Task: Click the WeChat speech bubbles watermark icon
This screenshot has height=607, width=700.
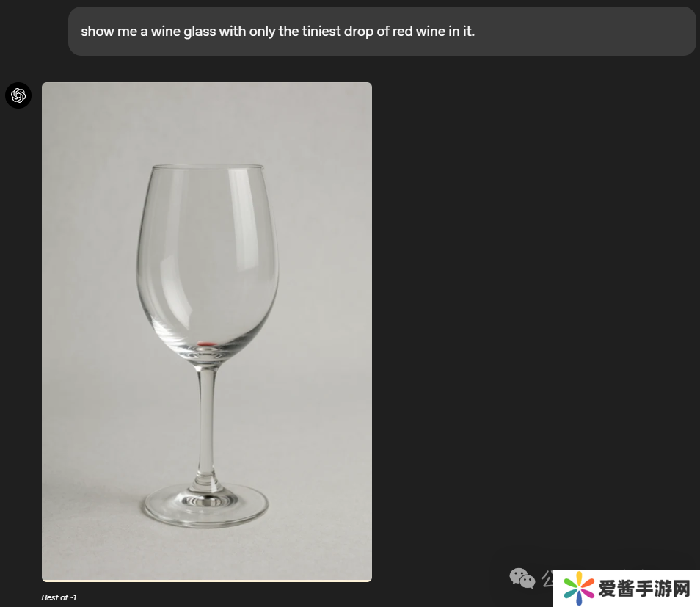Action: pyautogui.click(x=522, y=578)
